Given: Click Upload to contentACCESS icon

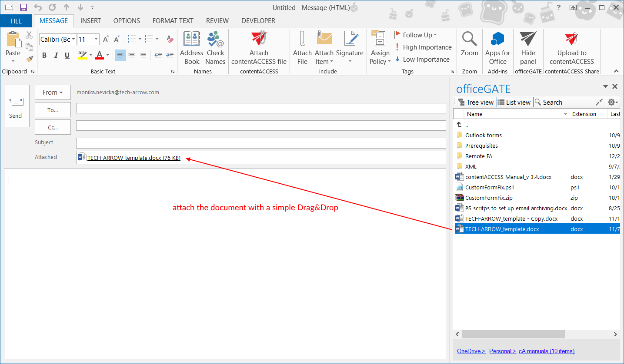Looking at the screenshot, I should pyautogui.click(x=571, y=39).
